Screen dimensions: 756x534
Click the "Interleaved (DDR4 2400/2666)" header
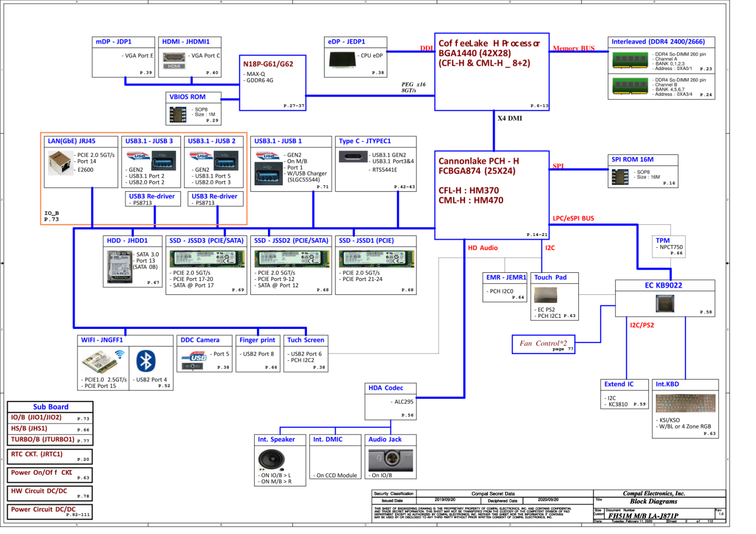tap(658, 42)
